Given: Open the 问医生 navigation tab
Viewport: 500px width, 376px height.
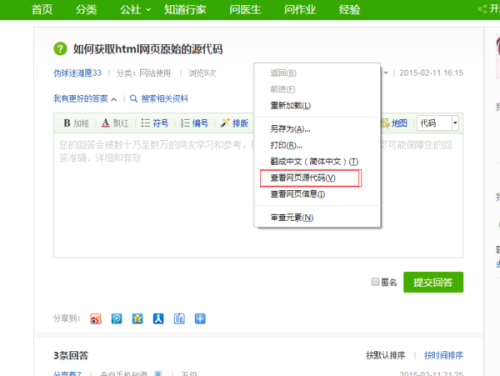Looking at the screenshot, I should click(x=245, y=10).
